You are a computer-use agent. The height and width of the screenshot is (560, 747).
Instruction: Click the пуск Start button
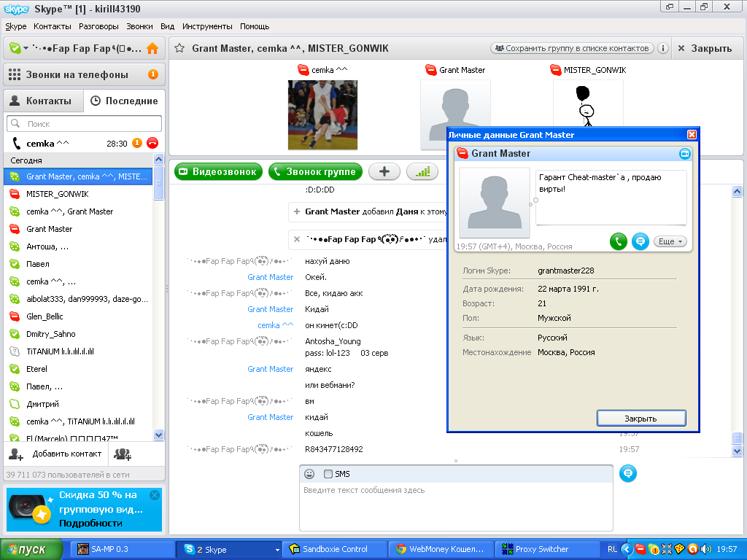(31, 550)
